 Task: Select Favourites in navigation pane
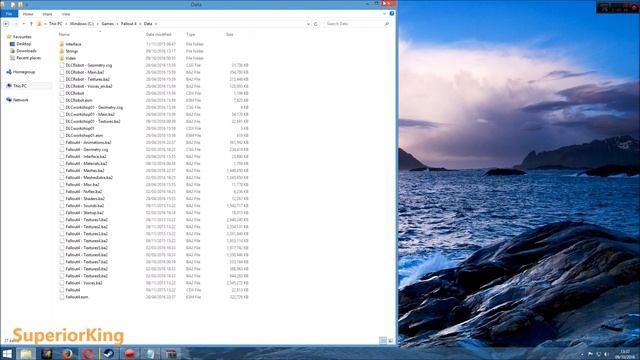coord(22,37)
